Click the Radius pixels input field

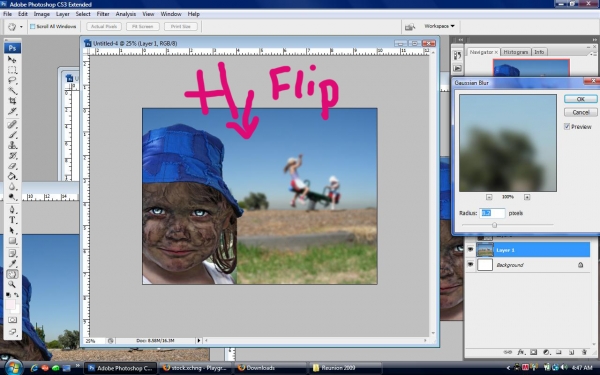point(492,213)
